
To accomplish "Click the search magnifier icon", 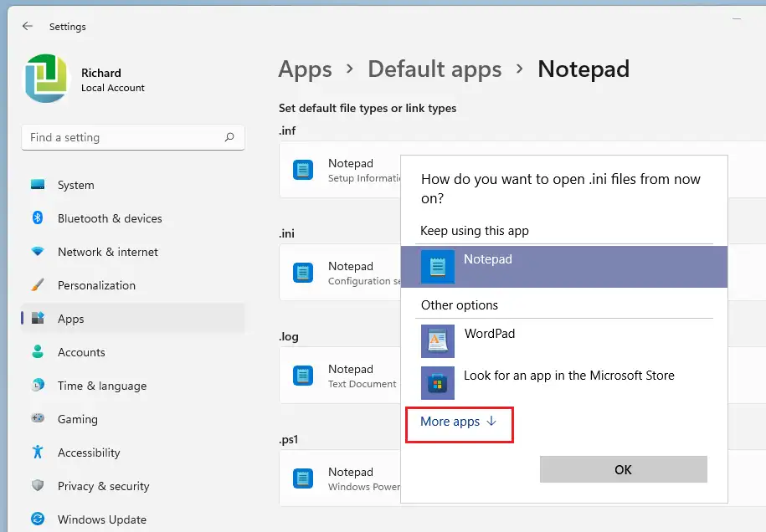I will click(x=229, y=137).
